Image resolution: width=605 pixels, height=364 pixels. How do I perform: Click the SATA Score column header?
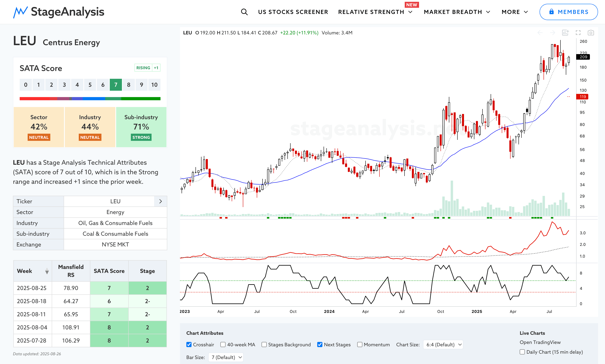click(x=109, y=271)
